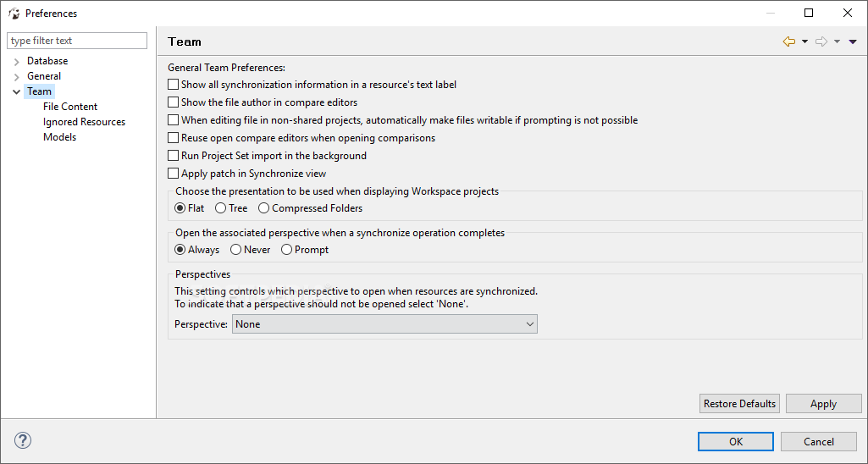Collapse the Team tree node

pyautogui.click(x=17, y=92)
